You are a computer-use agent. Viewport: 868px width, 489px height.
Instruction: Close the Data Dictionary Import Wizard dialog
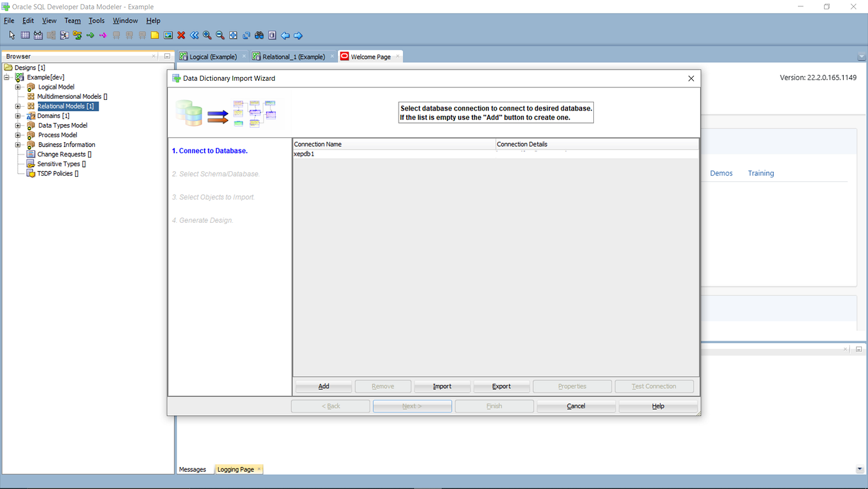pyautogui.click(x=691, y=78)
